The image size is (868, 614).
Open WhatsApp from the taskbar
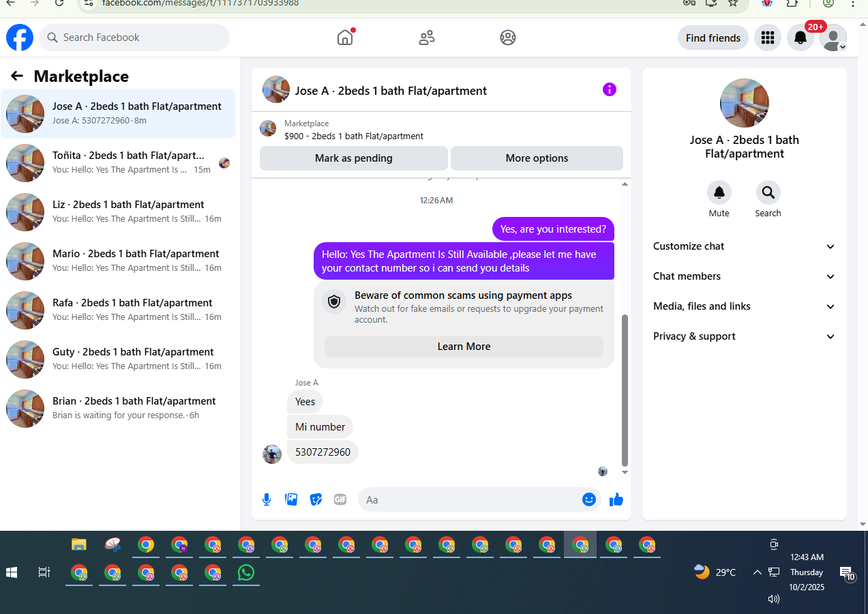(246, 572)
